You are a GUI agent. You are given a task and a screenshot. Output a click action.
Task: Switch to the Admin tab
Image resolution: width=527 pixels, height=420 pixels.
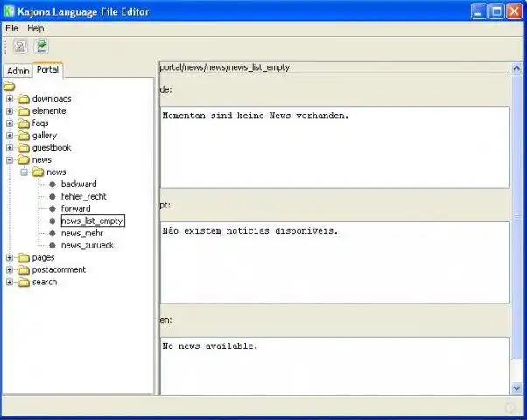click(x=18, y=71)
